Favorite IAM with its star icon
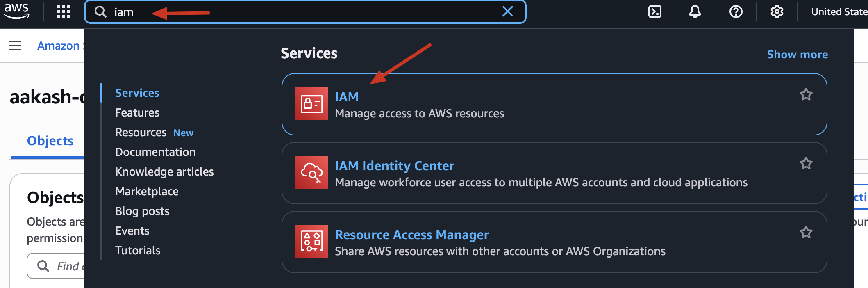Screen dimensions: 868x288 pos(806,95)
